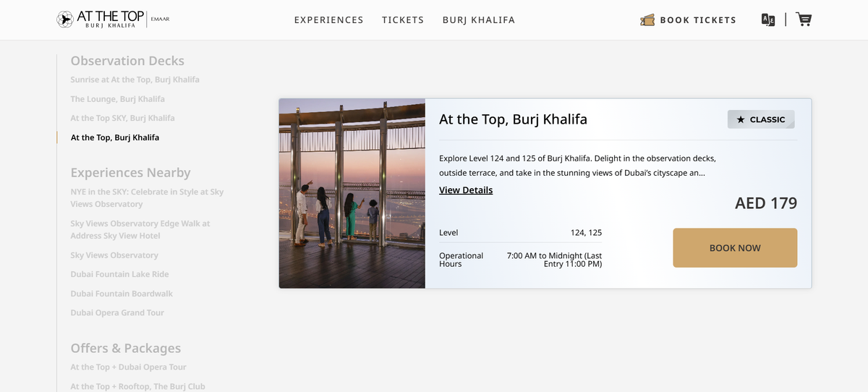Image resolution: width=868 pixels, height=392 pixels.
Task: Click the At The Top Burj Khalifa logo
Action: 101,20
